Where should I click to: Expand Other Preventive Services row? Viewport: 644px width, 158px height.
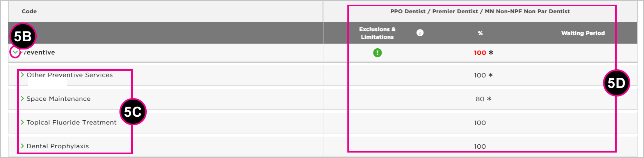click(x=23, y=75)
